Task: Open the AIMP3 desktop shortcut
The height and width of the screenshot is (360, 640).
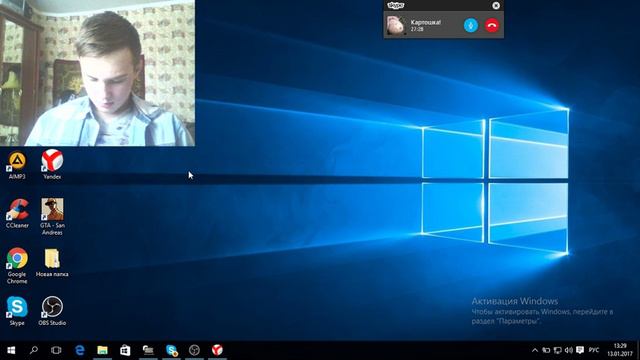Action: pos(17,165)
